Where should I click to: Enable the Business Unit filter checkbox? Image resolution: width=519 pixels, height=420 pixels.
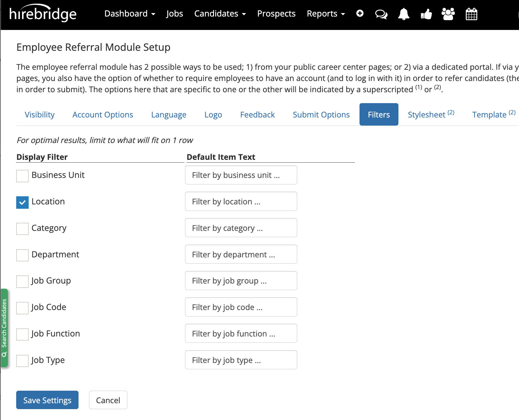pos(22,176)
